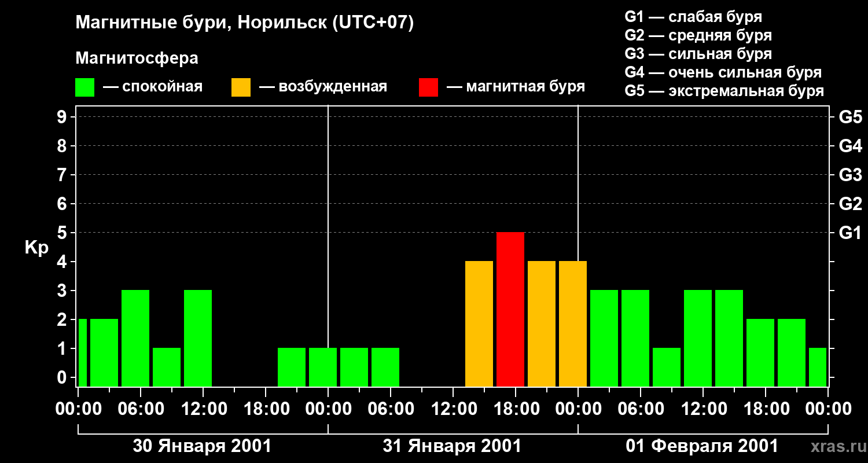Click the '01 Февраля 2001' date label
Image resolution: width=868 pixels, height=463 pixels.
[703, 446]
